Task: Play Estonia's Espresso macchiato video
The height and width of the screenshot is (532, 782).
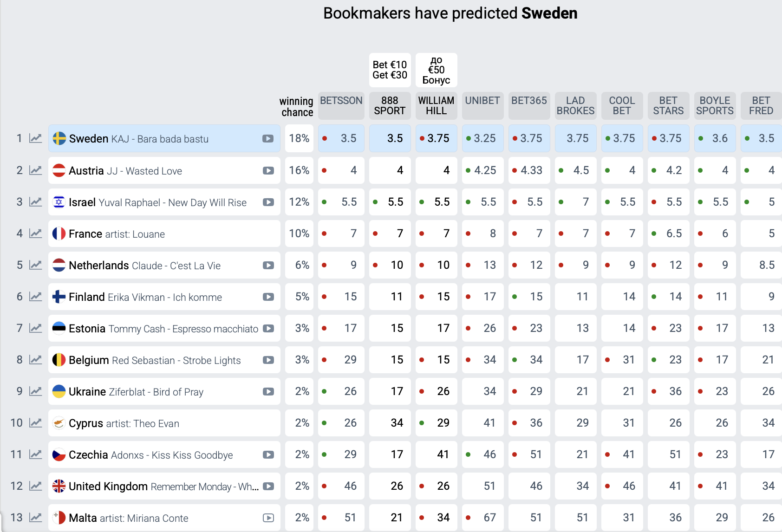Action: point(268,328)
